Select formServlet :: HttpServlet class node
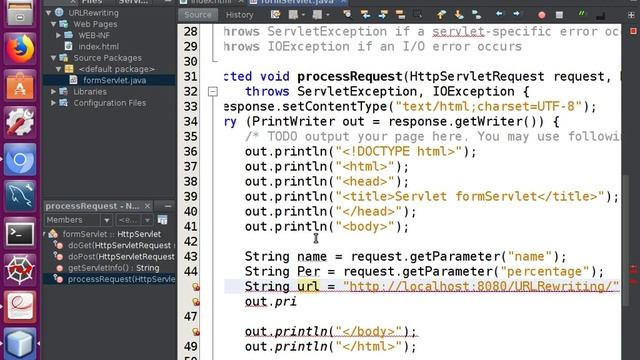 pyautogui.click(x=111, y=234)
